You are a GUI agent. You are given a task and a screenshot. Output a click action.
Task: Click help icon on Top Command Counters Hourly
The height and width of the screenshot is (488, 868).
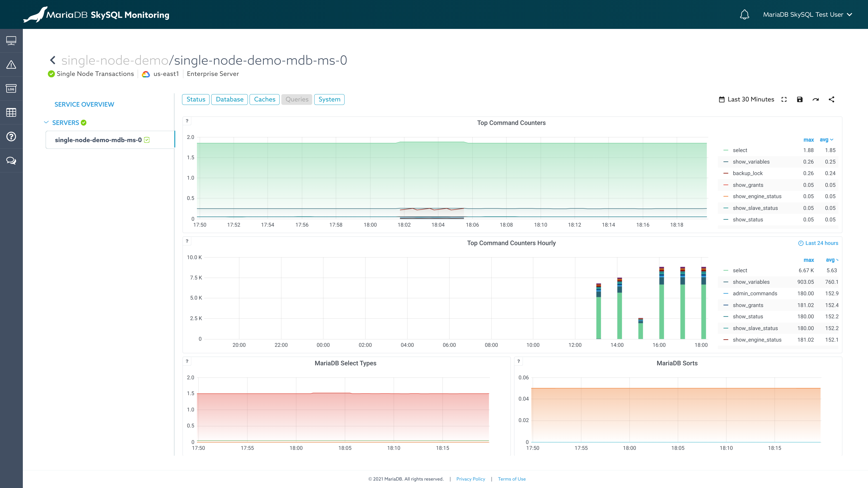[187, 241]
